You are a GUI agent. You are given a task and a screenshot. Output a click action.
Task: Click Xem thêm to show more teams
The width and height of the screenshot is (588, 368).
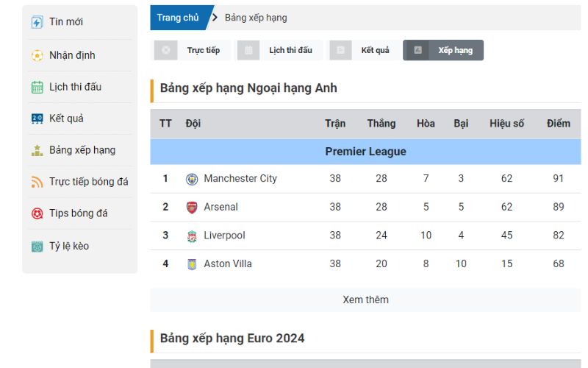[x=365, y=300]
